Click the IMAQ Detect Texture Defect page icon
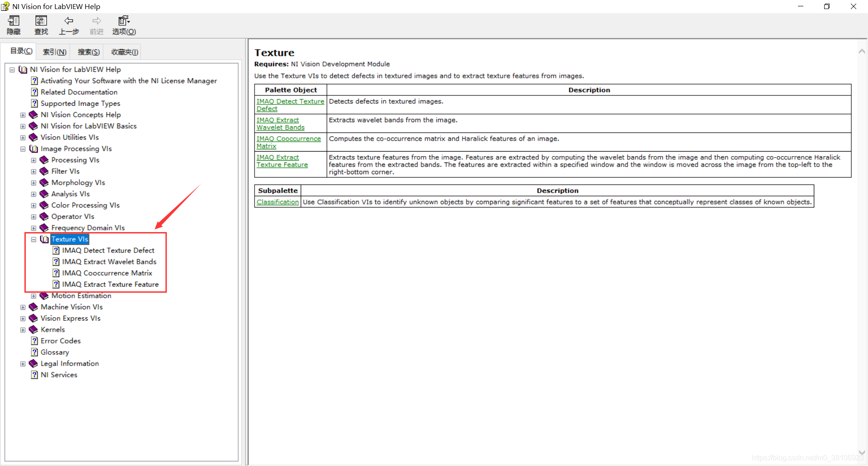Image resolution: width=868 pixels, height=466 pixels. click(56, 251)
